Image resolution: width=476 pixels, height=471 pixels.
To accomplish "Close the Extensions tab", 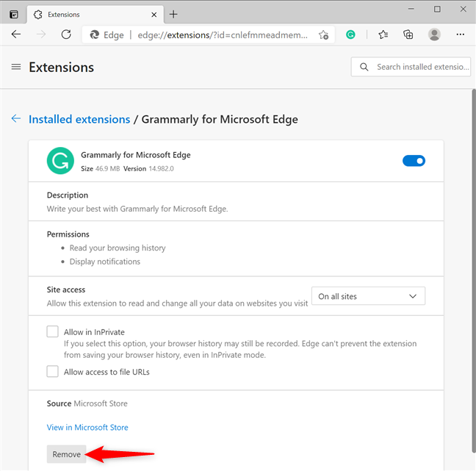I will (154, 15).
